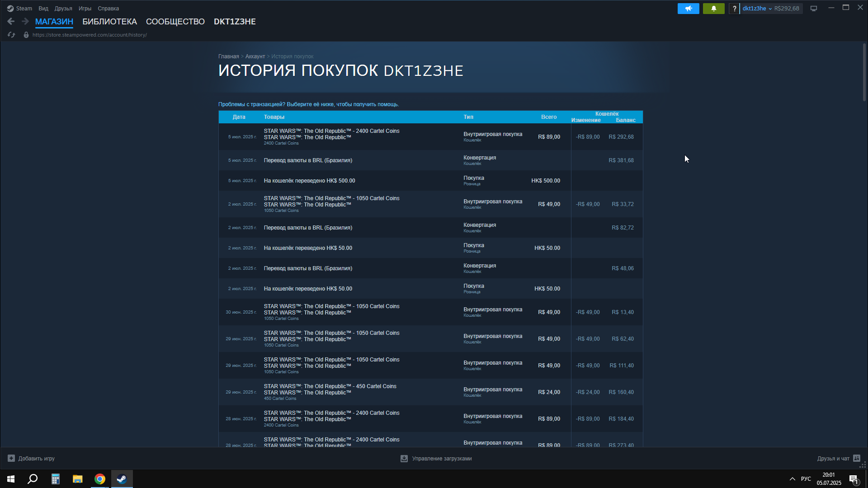Open the R$ 48,06 conversion row
868x488 pixels.
430,268
